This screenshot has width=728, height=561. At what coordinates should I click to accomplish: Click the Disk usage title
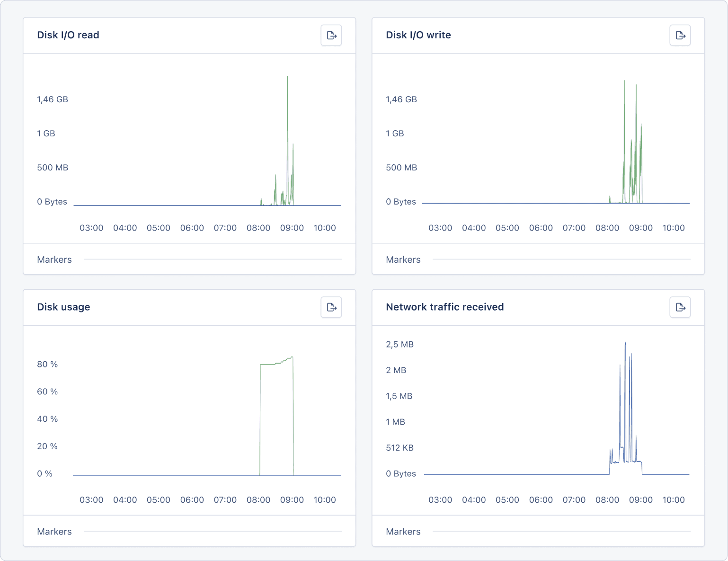coord(63,307)
